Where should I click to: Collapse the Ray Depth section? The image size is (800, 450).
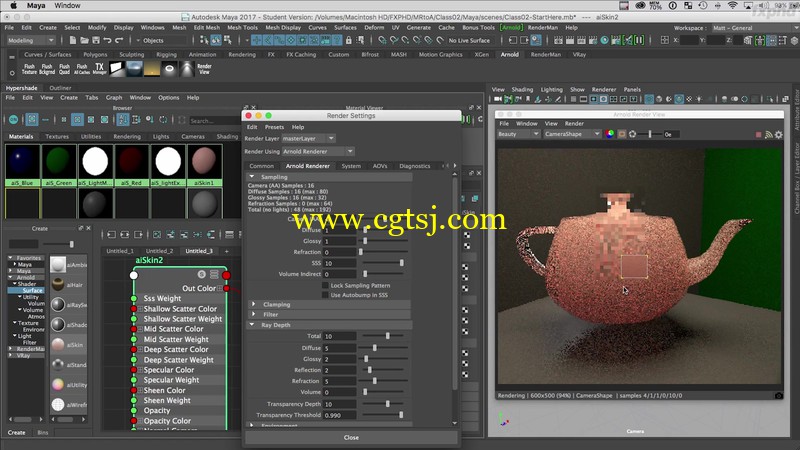(x=252, y=325)
